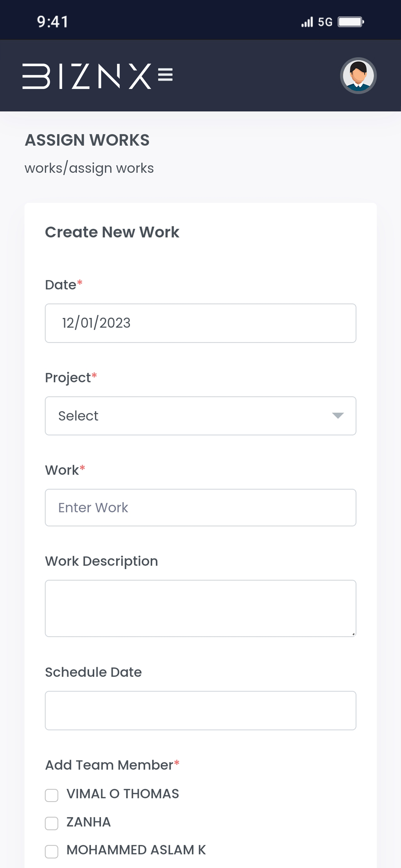Tick the MOHAMMED ASLAM K checkbox
Image resolution: width=401 pixels, height=868 pixels.
(x=52, y=851)
